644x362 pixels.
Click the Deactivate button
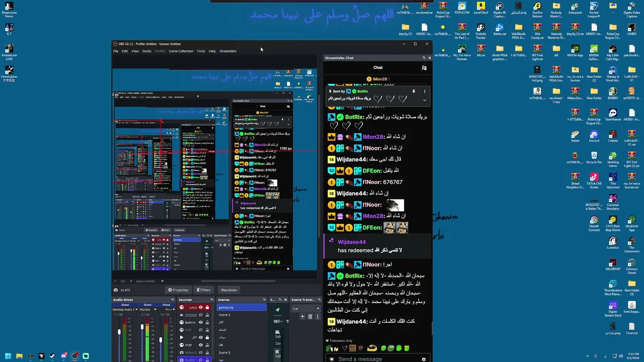pyautogui.click(x=229, y=290)
